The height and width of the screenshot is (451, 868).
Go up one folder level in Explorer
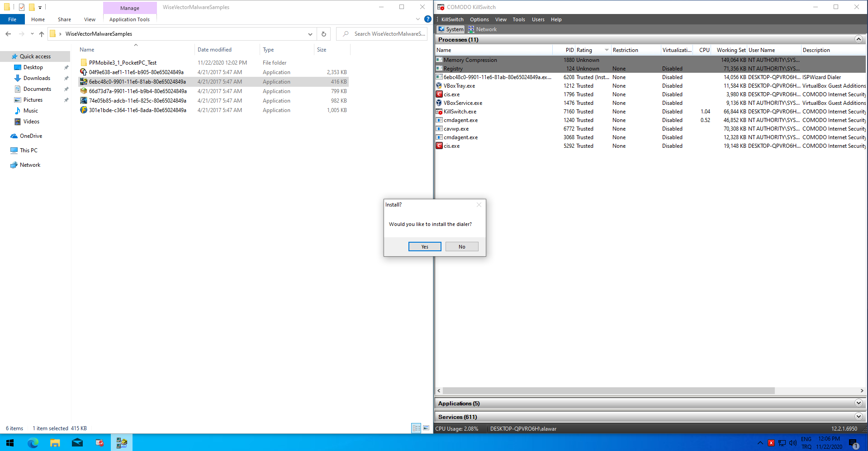pos(42,34)
